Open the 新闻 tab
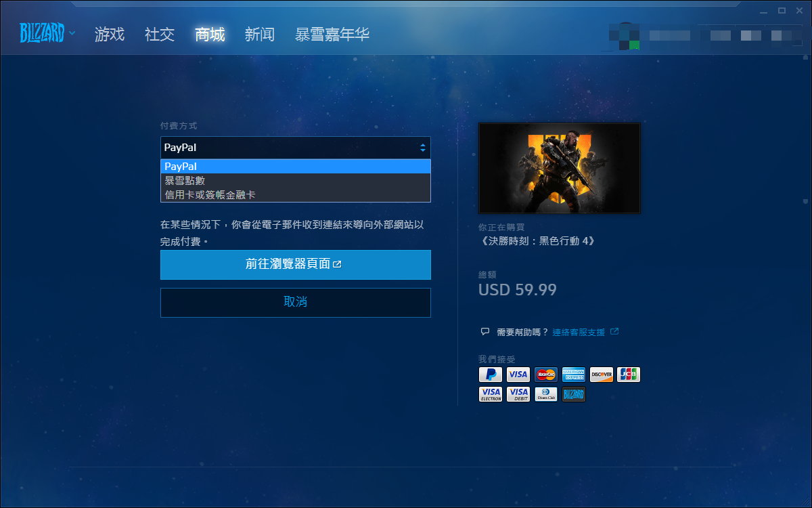812x508 pixels. click(x=260, y=35)
